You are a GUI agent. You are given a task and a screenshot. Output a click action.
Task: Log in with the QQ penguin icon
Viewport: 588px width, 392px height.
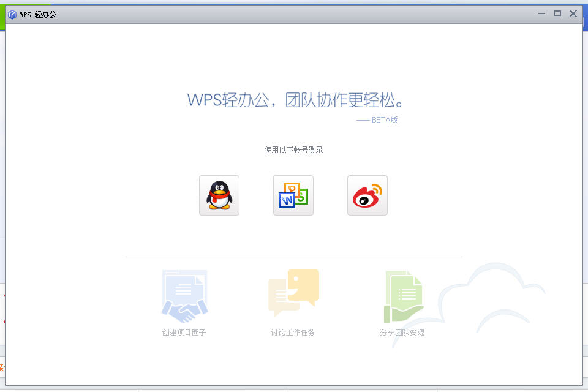coord(219,195)
